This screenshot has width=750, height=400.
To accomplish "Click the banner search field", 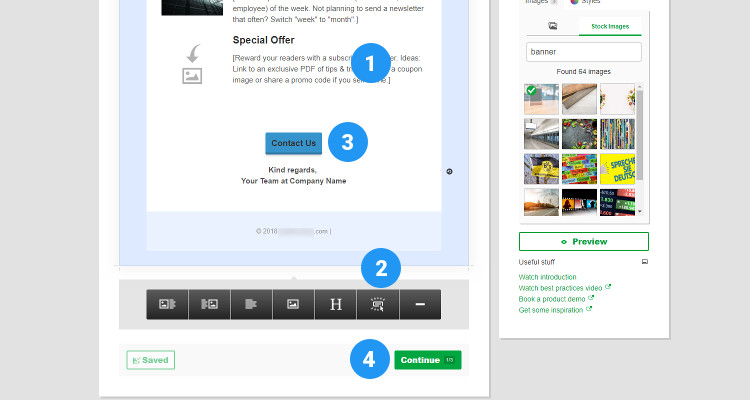I will point(584,52).
